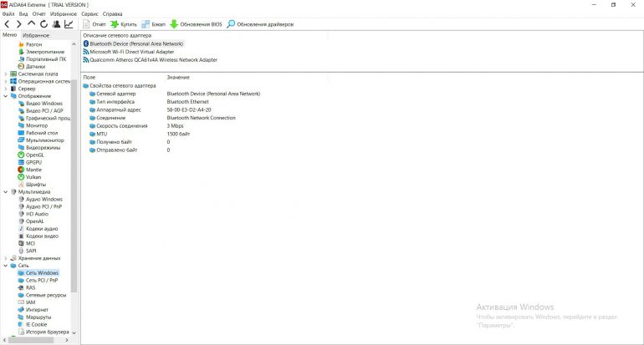Open the Сервис menu
The image size is (644, 345).
coord(89,13)
